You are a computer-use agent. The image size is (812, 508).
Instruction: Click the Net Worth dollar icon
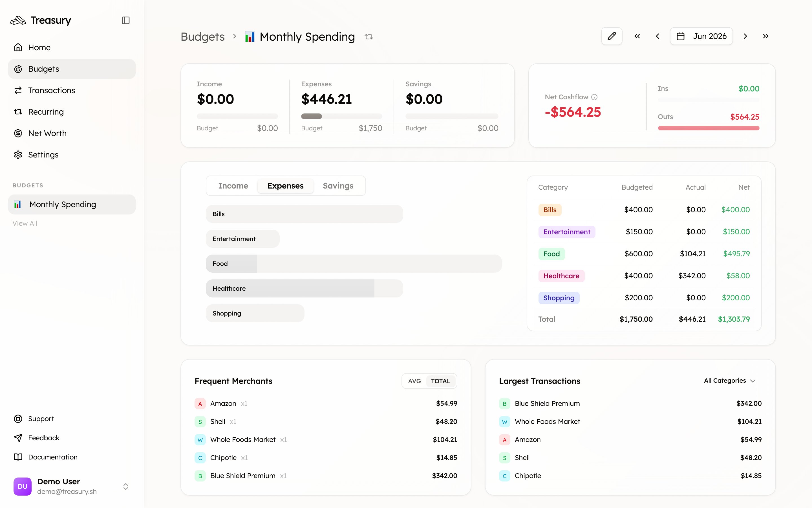pos(18,133)
